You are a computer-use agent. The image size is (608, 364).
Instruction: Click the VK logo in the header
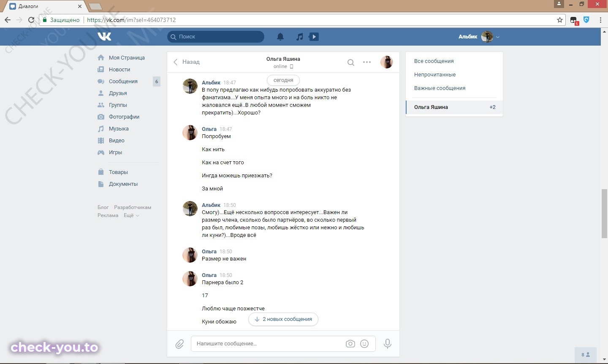104,36
